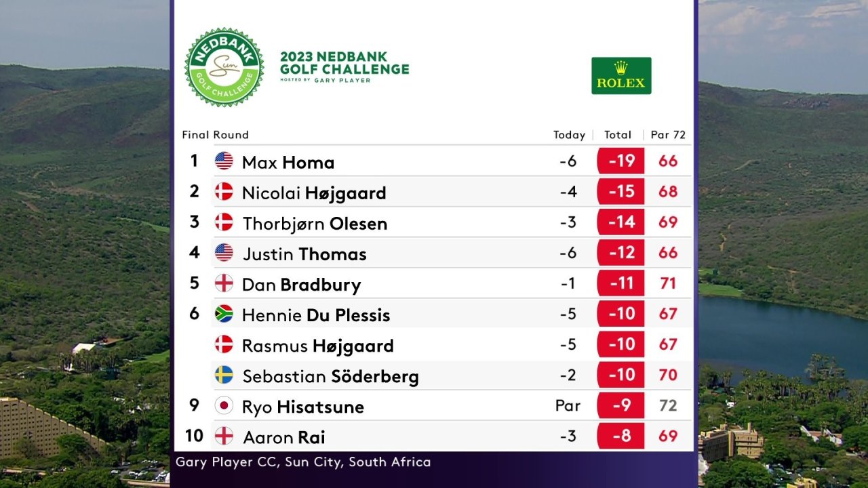This screenshot has width=868, height=488.
Task: Click the South African flag beside Hennie Du Plessis
Action: click(224, 314)
